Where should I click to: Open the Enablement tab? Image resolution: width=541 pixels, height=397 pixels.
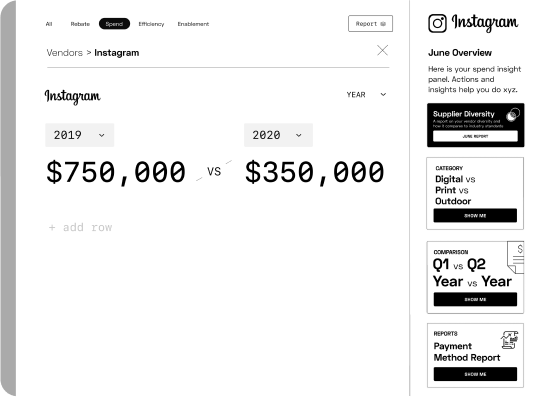tap(193, 24)
